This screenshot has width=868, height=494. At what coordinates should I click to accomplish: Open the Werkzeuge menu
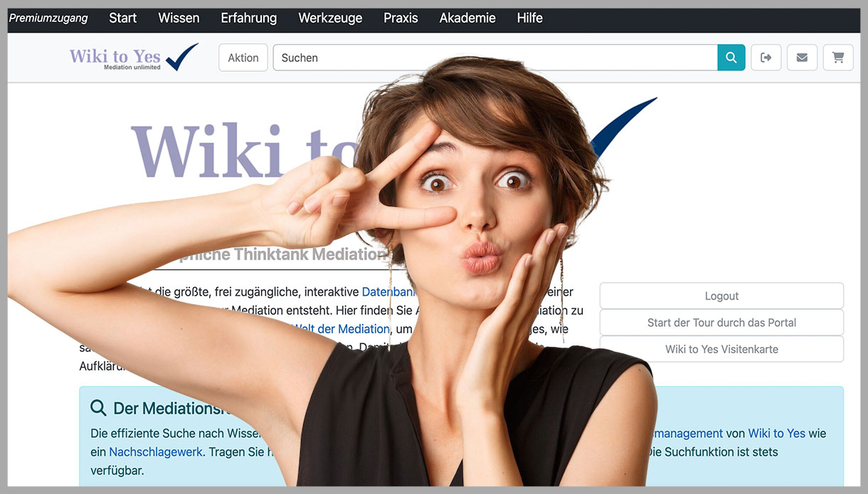(x=330, y=18)
